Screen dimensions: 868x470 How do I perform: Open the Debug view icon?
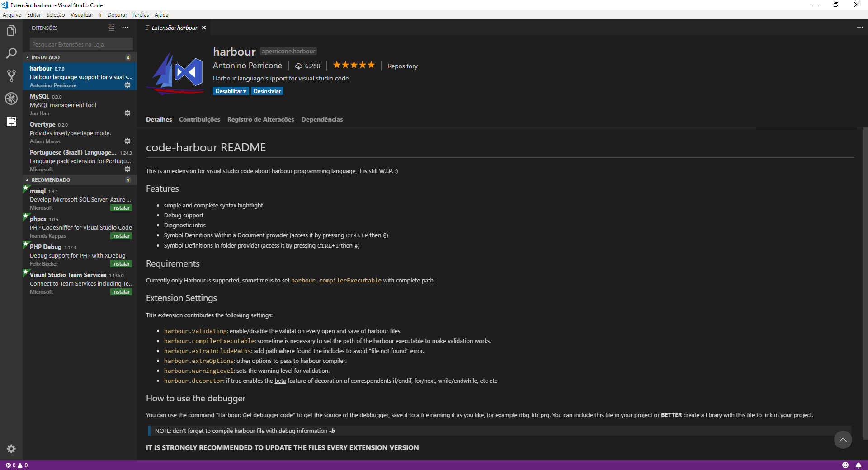pos(11,99)
